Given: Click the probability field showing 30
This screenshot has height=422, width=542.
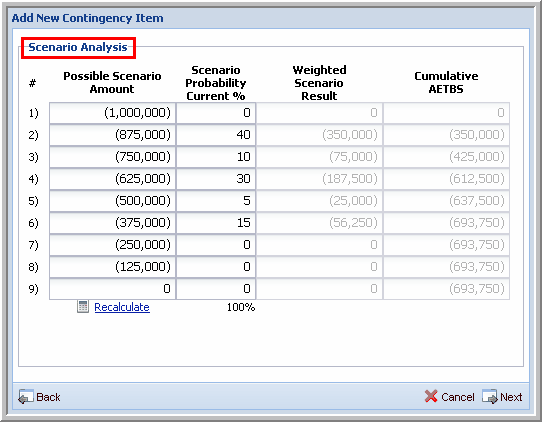Looking at the screenshot, I should click(216, 179).
